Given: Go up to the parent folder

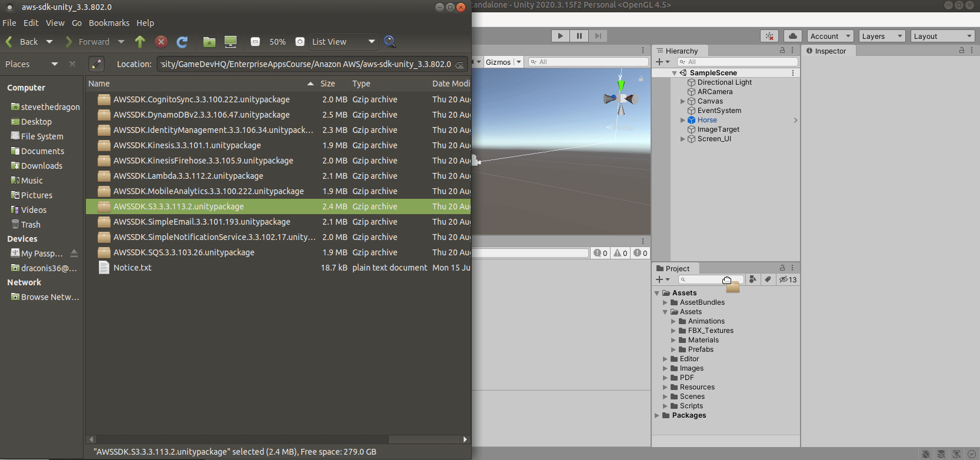Looking at the screenshot, I should click(x=140, y=42).
